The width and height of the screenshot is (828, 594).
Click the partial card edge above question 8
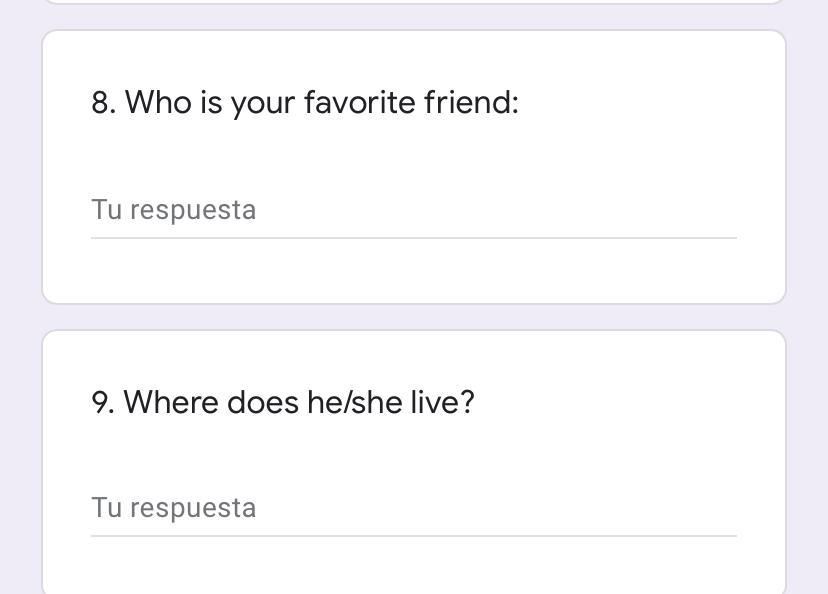pyautogui.click(x=413, y=2)
